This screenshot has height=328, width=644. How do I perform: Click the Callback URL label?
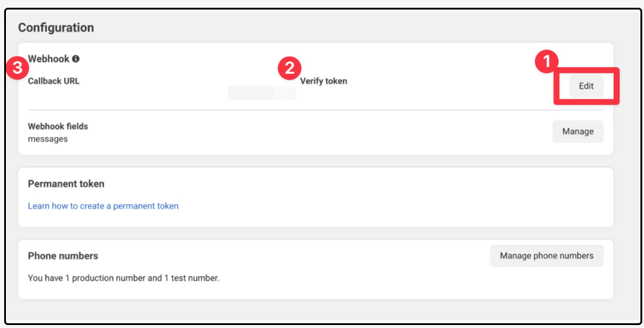point(54,81)
